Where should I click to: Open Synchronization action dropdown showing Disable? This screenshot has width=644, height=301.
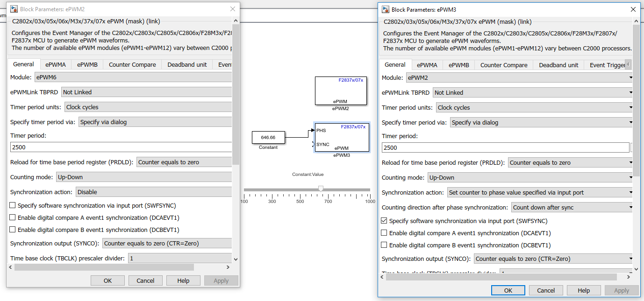tap(154, 192)
